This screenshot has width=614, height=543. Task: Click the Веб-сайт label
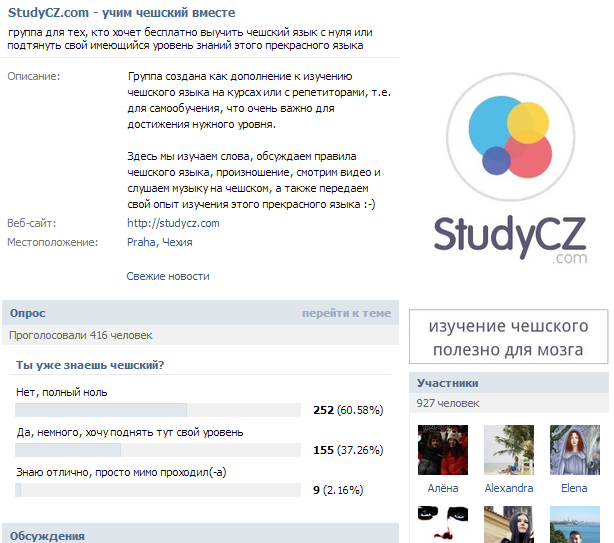click(32, 223)
